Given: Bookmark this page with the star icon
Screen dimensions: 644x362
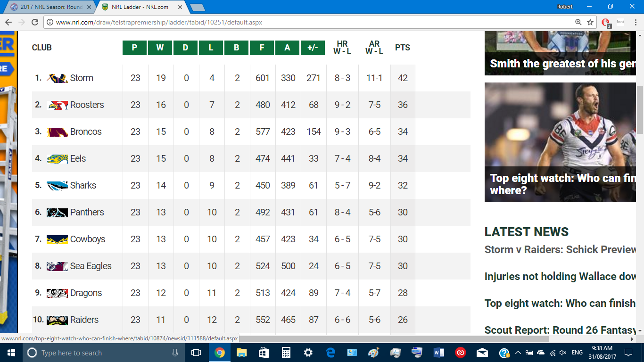Looking at the screenshot, I should pos(590,22).
